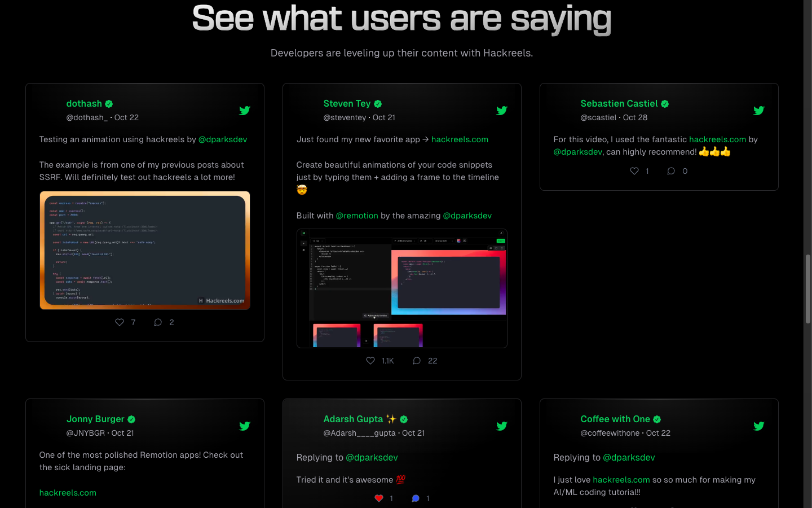The image size is (812, 508).
Task: Click hackreels.com link in Jonny Burger's tweet
Action: point(68,493)
